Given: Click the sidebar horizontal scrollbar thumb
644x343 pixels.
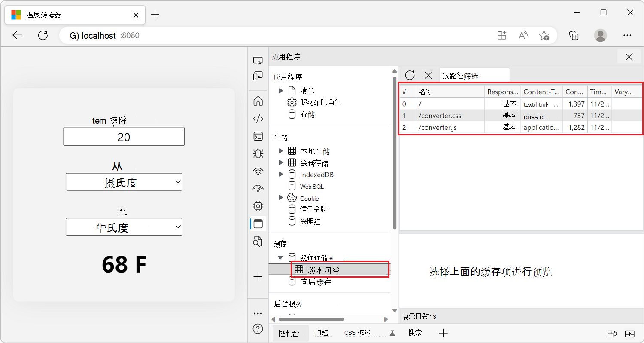Looking at the screenshot, I should pyautogui.click(x=312, y=319).
